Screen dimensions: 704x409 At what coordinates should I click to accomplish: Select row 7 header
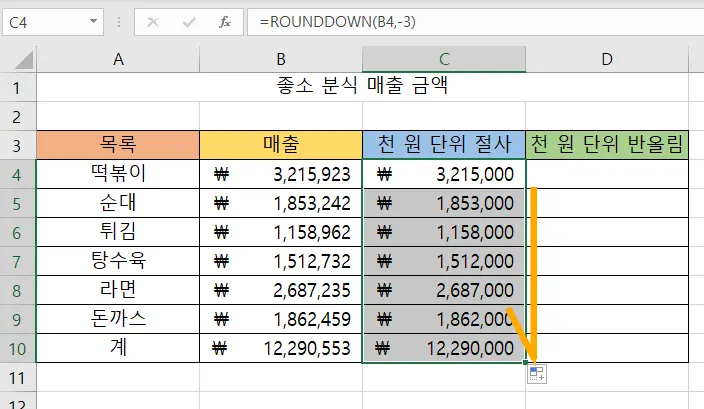point(18,261)
